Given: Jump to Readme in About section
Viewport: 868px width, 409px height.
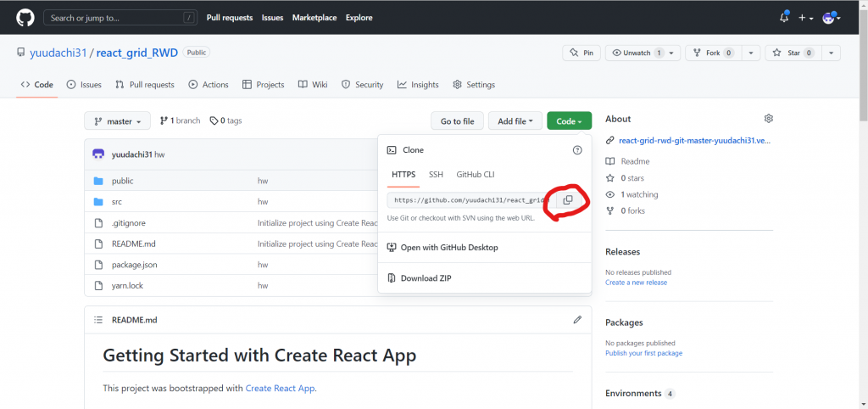Looking at the screenshot, I should point(628,161).
